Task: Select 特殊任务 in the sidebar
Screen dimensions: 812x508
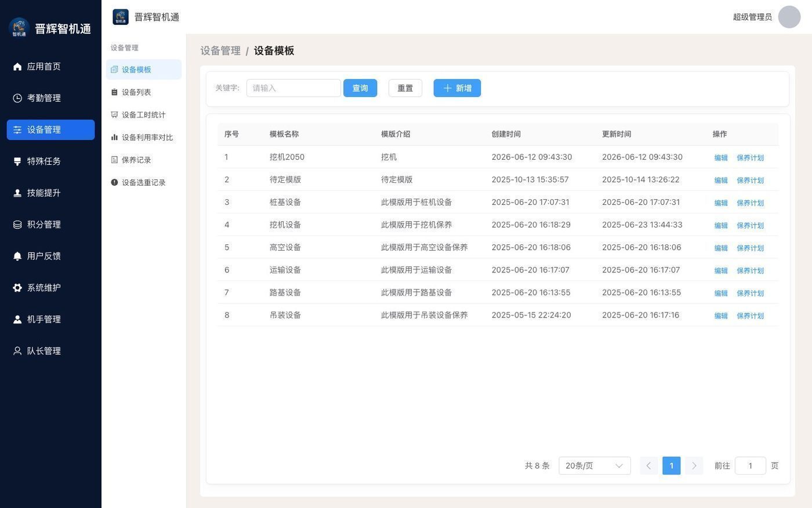Action: point(50,161)
